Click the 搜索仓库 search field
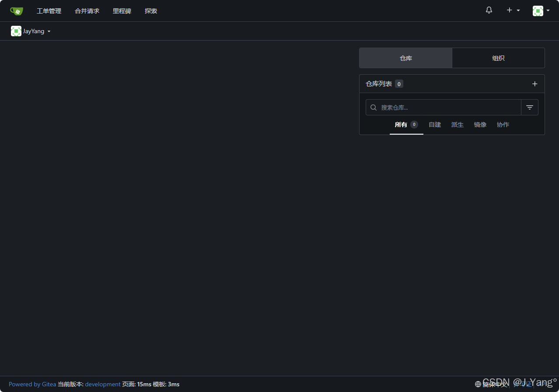 coord(443,107)
